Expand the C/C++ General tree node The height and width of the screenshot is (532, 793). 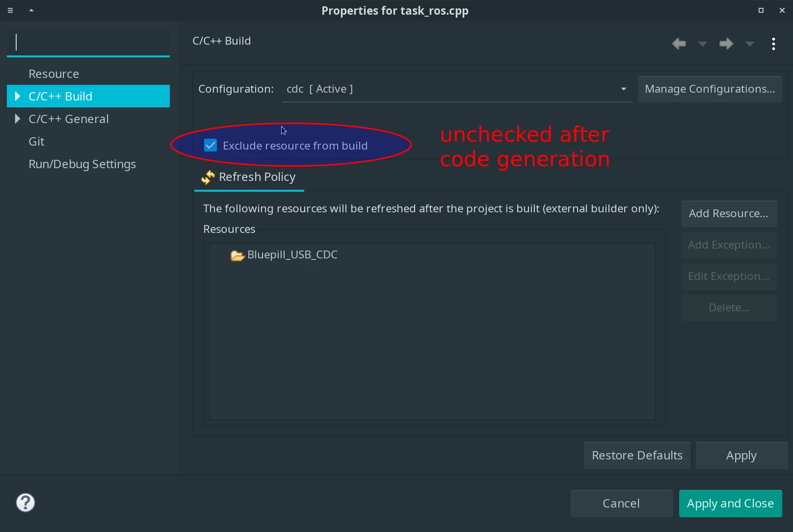(18, 119)
